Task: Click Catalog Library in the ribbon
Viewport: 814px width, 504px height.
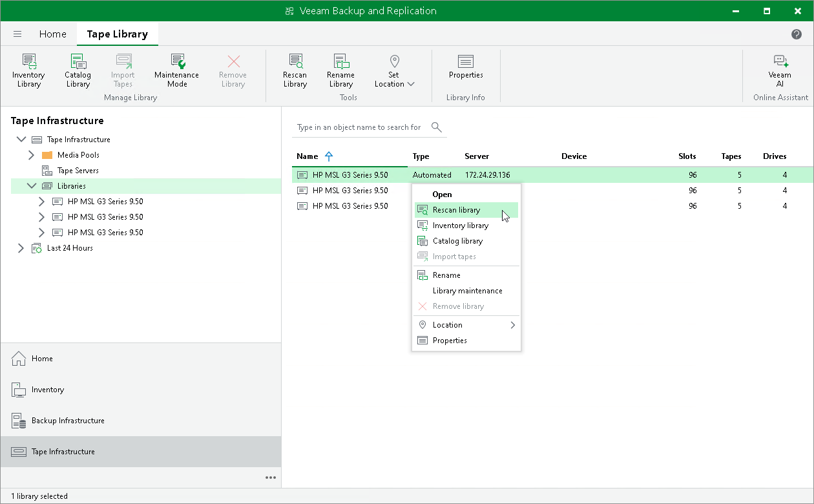Action: (78, 71)
